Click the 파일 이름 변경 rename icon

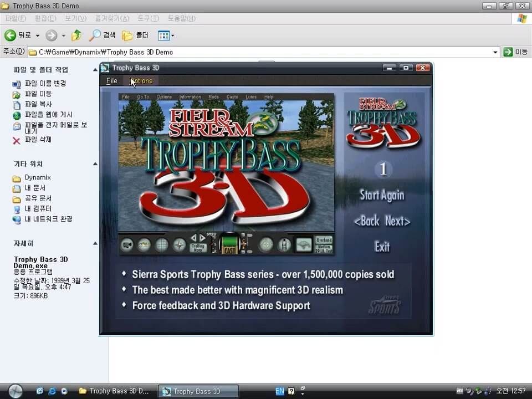coord(17,84)
